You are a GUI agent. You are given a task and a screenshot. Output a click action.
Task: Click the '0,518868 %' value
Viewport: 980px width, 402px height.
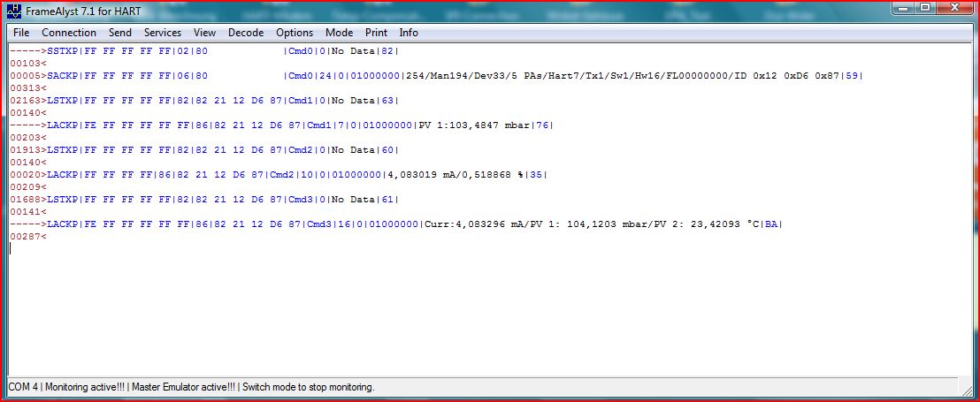click(493, 175)
